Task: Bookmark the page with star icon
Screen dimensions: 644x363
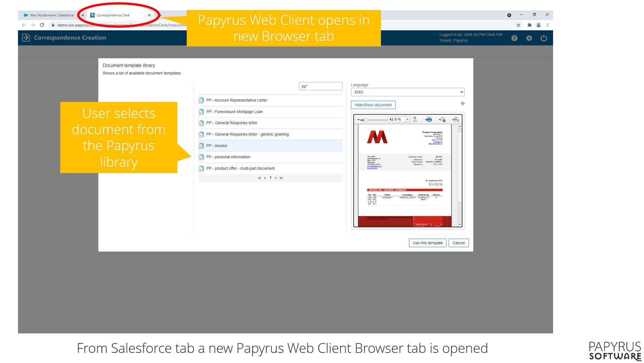Action: tap(518, 25)
